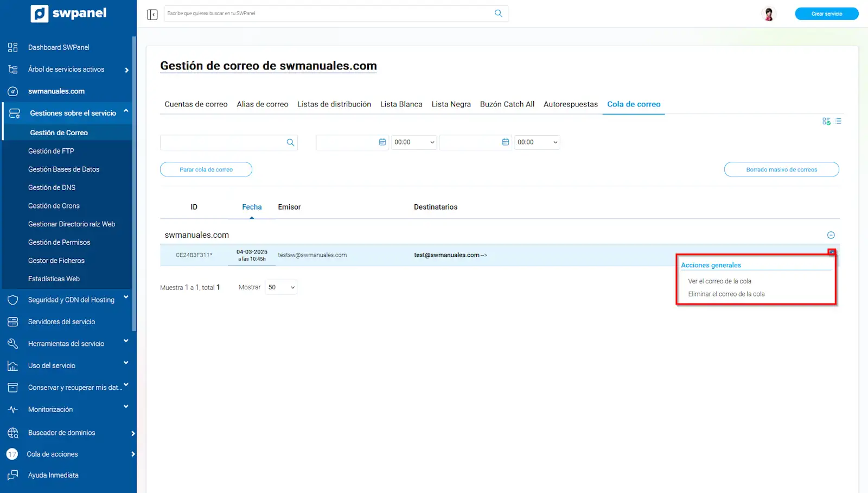This screenshot has height=493, width=868.
Task: Click Borrado masivo de correos button
Action: point(781,169)
